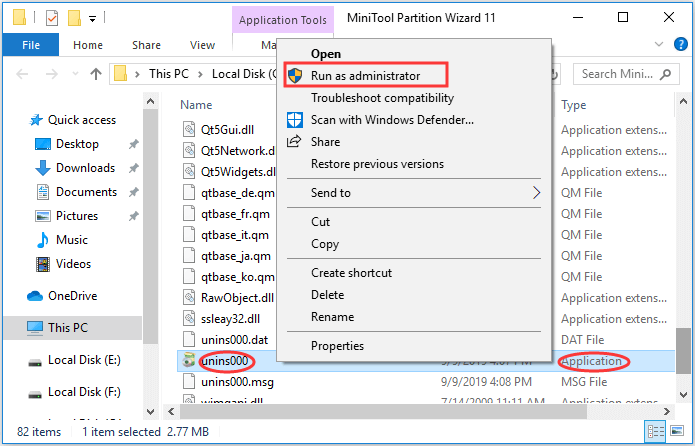
Task: Select the qtbase_de.qm file
Action: coord(229,193)
